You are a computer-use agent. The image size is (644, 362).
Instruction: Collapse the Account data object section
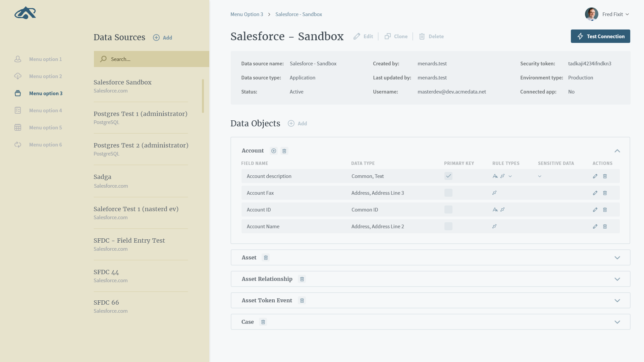point(618,151)
